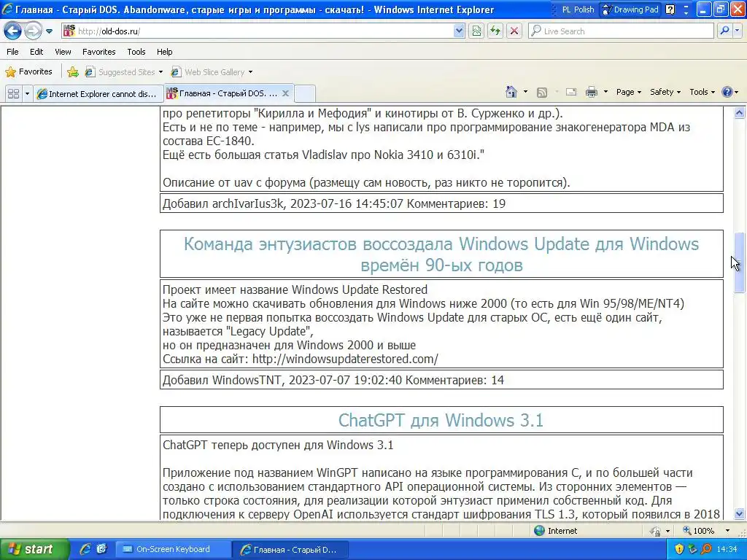
Task: Expand Home button dropdown arrow
Action: tap(525, 92)
